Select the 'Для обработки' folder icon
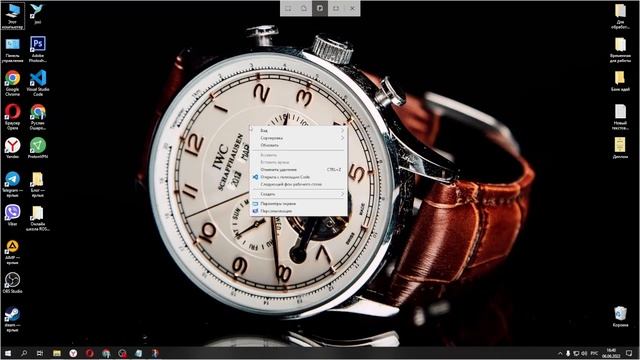The image size is (640, 360). pyautogui.click(x=620, y=16)
